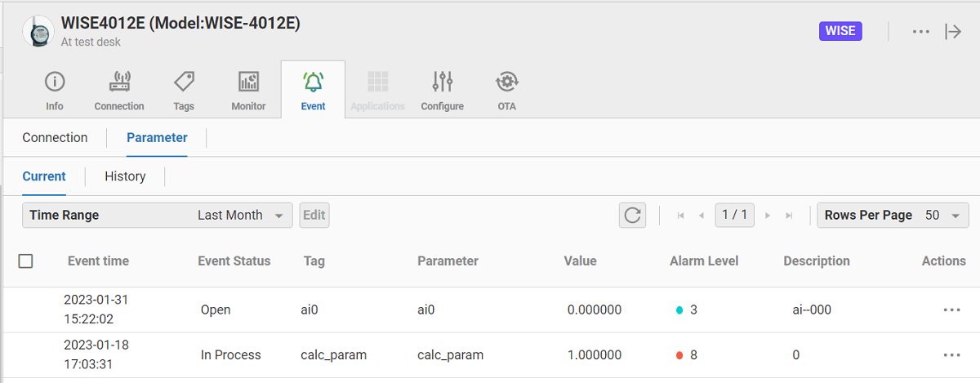Sort by the Event time column header
The height and width of the screenshot is (383, 980).
[x=98, y=261]
